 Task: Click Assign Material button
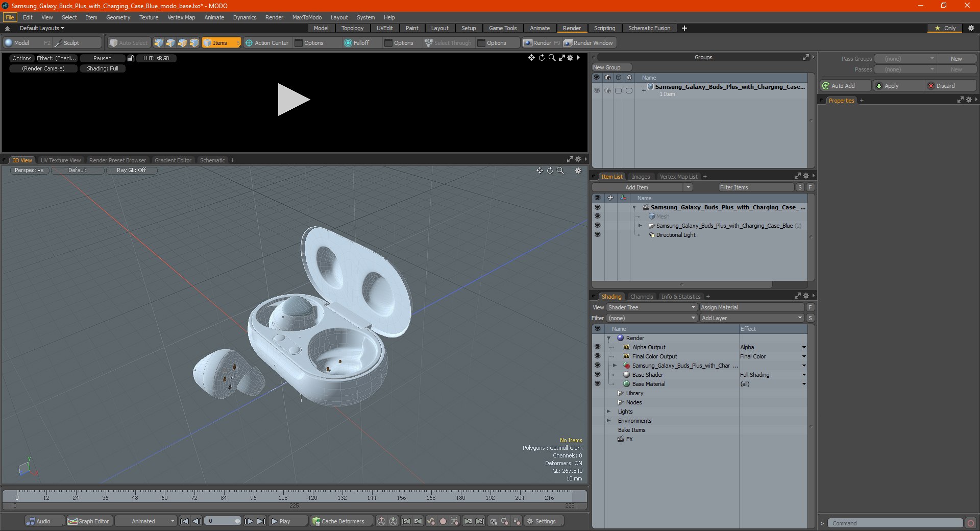752,307
